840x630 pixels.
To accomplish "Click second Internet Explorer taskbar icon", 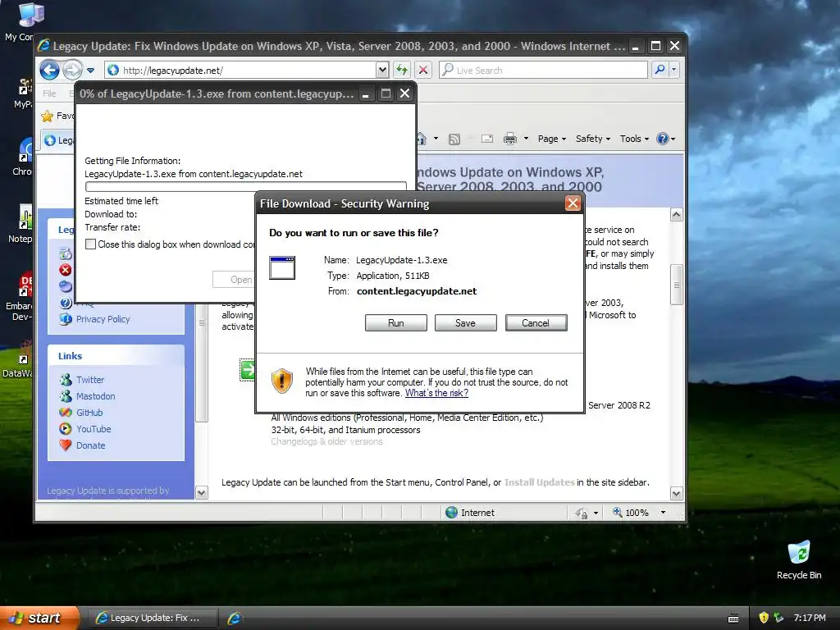I will (235, 618).
